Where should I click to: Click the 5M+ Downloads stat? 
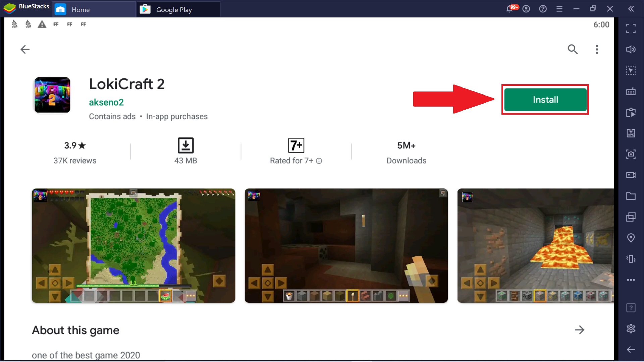click(406, 153)
